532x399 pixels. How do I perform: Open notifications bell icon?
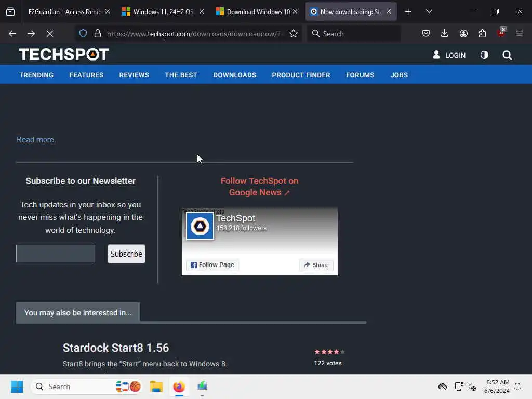coord(517,387)
